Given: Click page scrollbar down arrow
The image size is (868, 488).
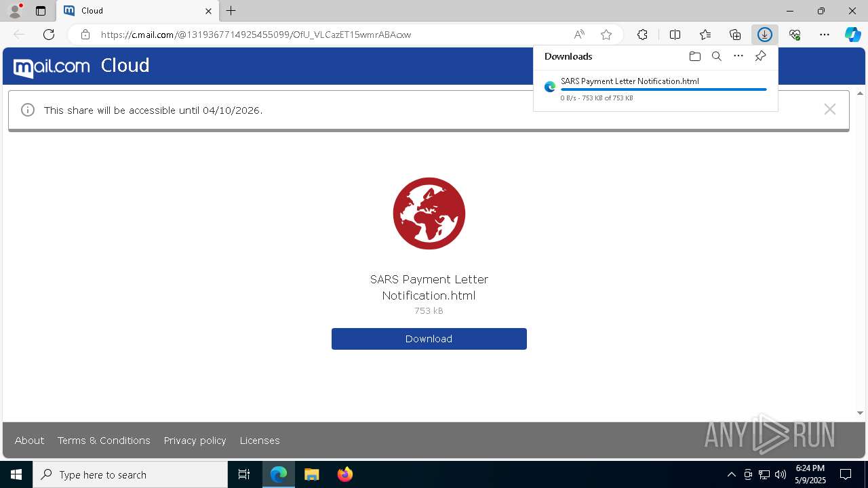Looking at the screenshot, I should tap(860, 413).
